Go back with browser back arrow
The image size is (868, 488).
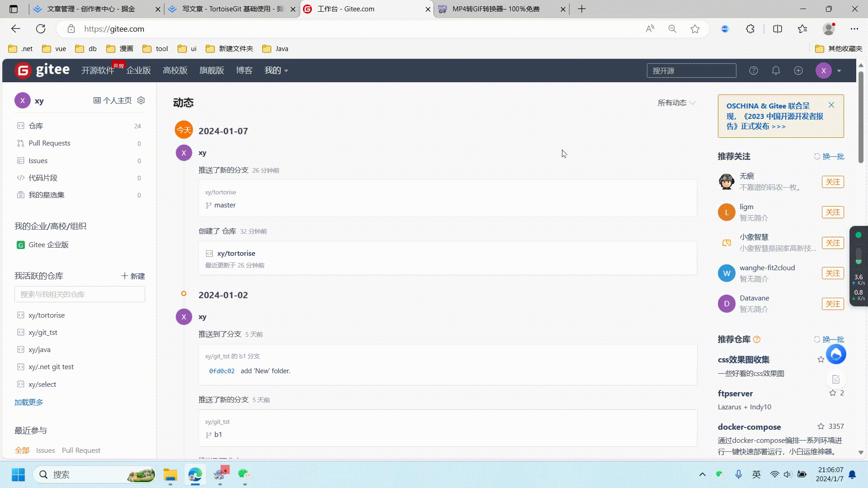point(16,29)
